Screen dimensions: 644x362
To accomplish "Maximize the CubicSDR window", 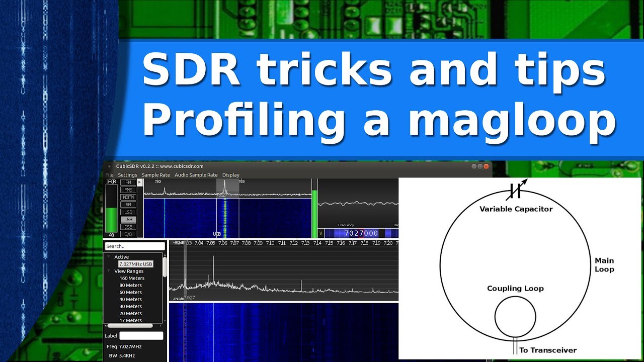I will coord(480,166).
